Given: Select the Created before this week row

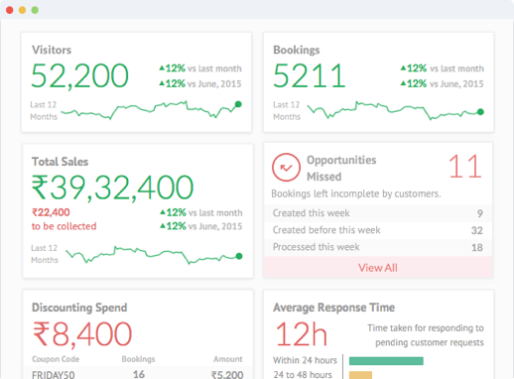Looking at the screenshot, I should pyautogui.click(x=378, y=230).
